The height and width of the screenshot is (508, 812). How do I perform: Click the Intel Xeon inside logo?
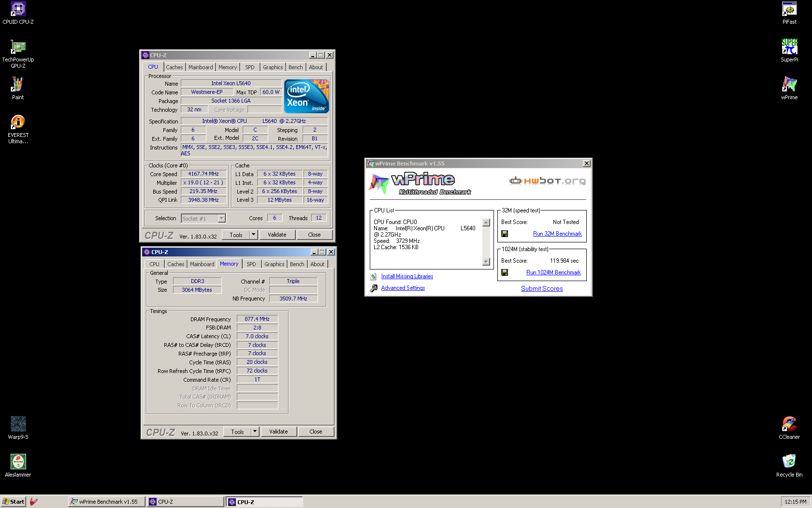click(x=306, y=96)
